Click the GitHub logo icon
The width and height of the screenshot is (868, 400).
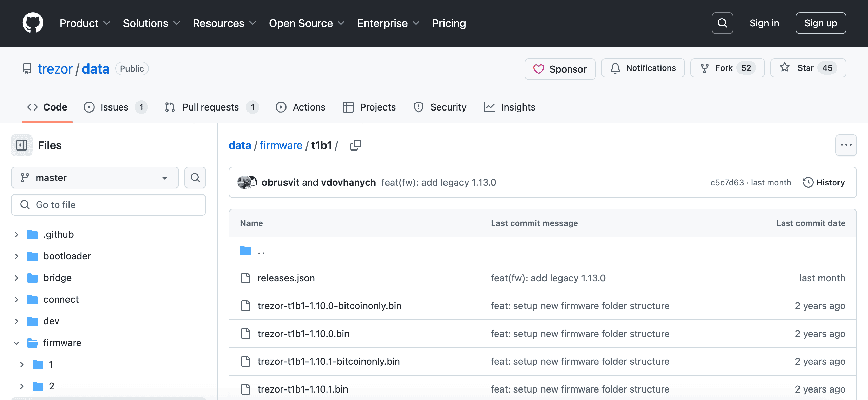coord(33,23)
